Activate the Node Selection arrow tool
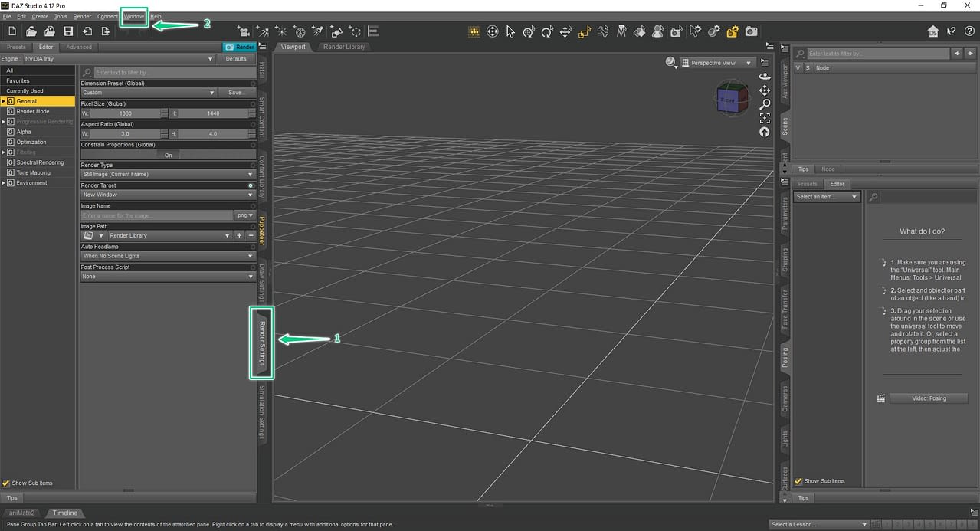 (x=510, y=31)
